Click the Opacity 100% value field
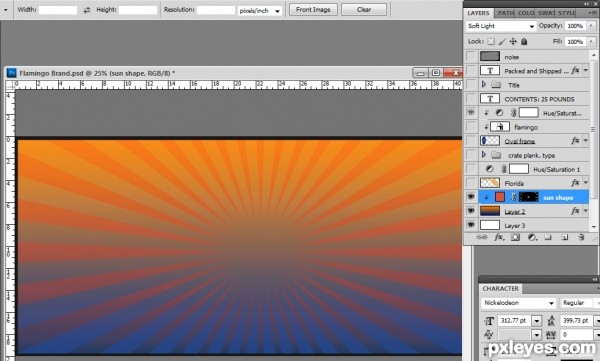 tap(576, 26)
